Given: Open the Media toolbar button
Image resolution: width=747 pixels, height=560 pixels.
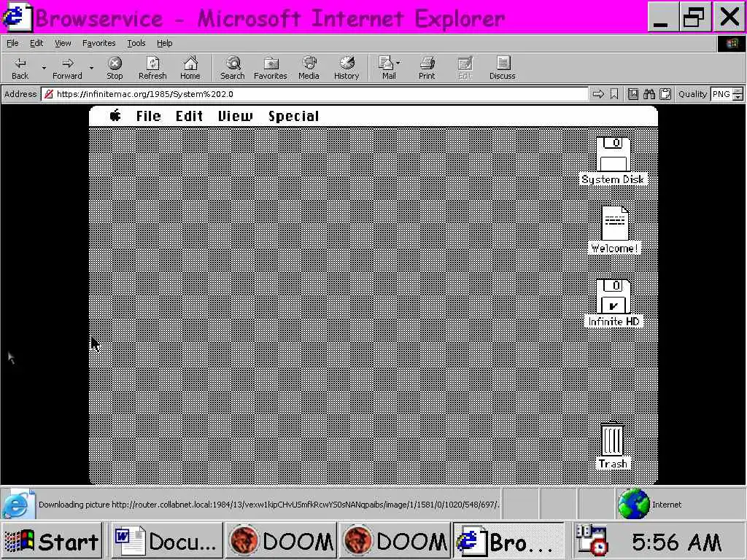Looking at the screenshot, I should coord(309,68).
